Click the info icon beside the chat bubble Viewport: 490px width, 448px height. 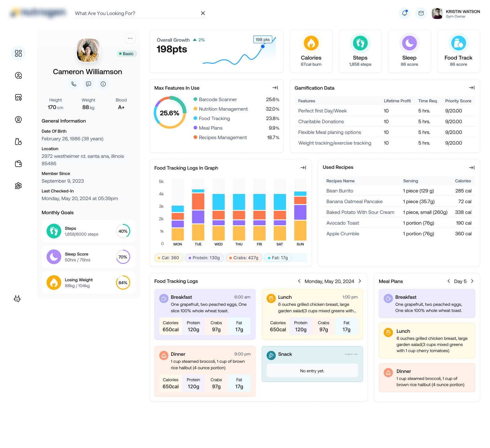[x=103, y=84]
